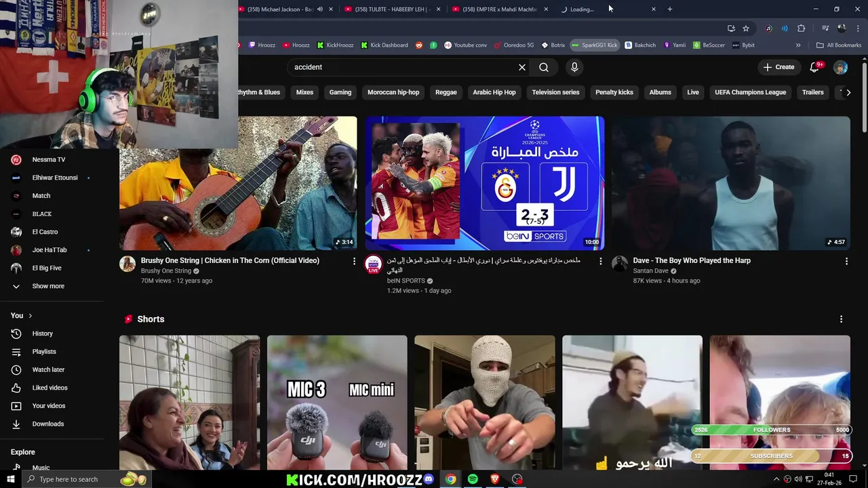The height and width of the screenshot is (488, 868).
Task: Open the All Bookmarks folder
Action: pyautogui.click(x=839, y=45)
